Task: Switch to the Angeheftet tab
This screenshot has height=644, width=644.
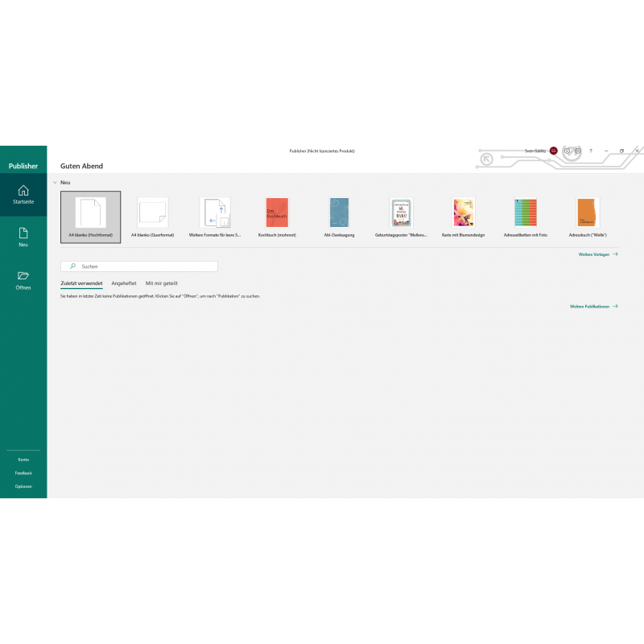Action: coord(124,283)
